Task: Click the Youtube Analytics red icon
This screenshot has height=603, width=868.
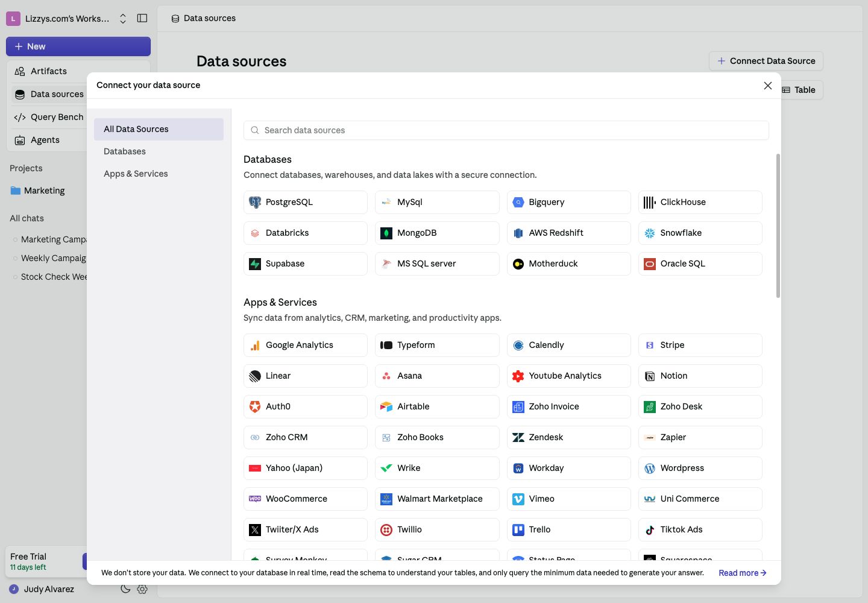Action: pos(518,376)
